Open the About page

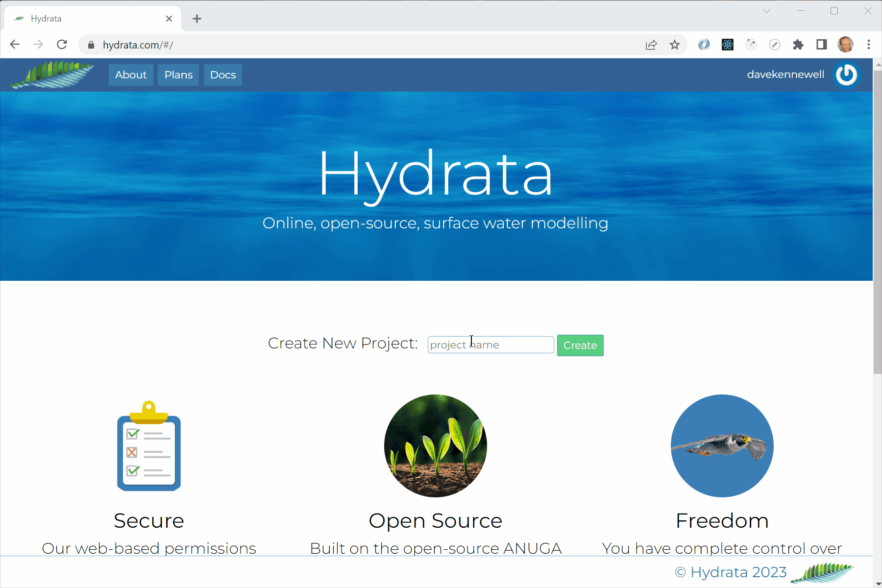pyautogui.click(x=131, y=75)
